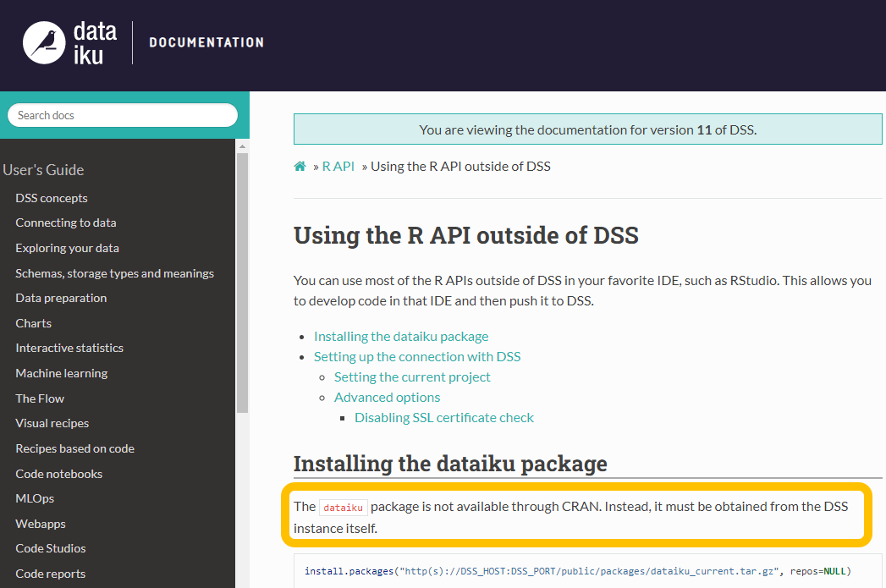Select Code notebooks in sidebar

pos(58,473)
